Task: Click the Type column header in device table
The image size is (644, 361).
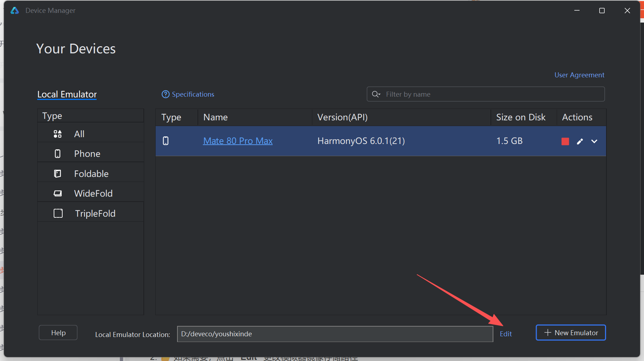Action: tap(176, 117)
